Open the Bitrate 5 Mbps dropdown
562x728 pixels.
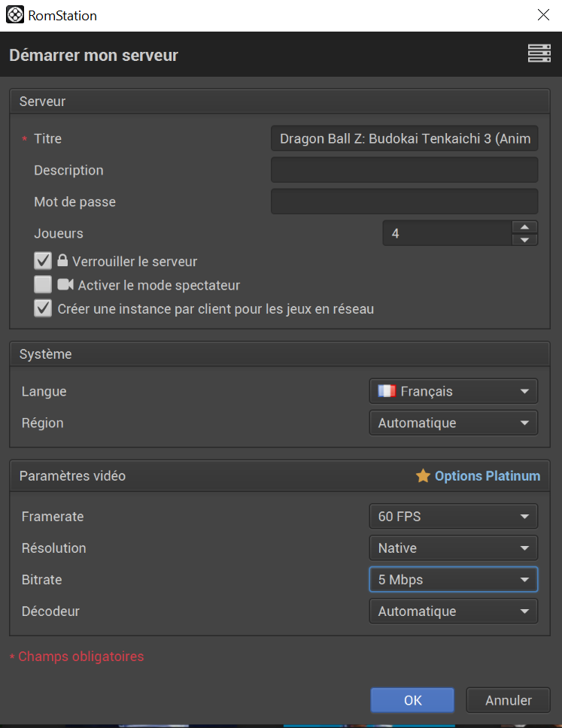(x=454, y=579)
